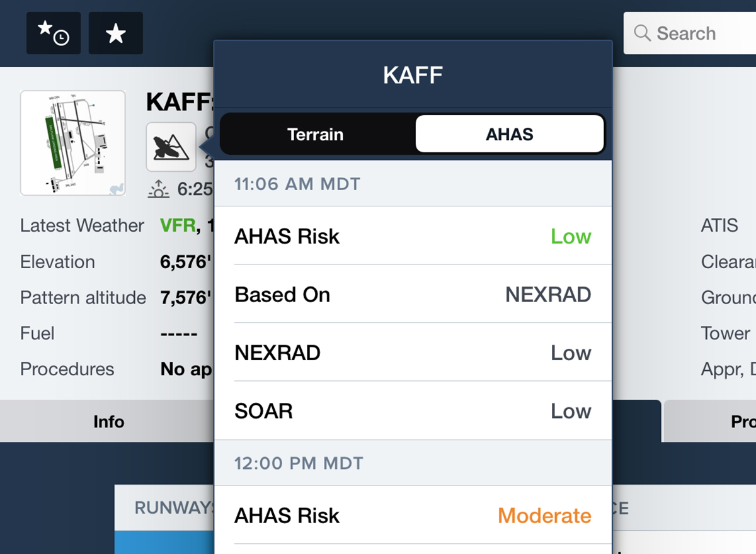Click the magnifying glass search icon
Image resolution: width=756 pixels, height=554 pixels.
pyautogui.click(x=642, y=33)
